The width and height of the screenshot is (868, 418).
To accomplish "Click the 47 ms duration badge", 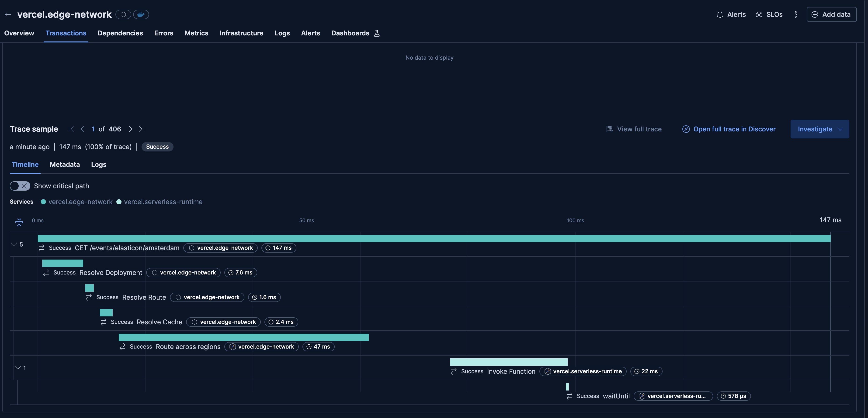I will (318, 347).
